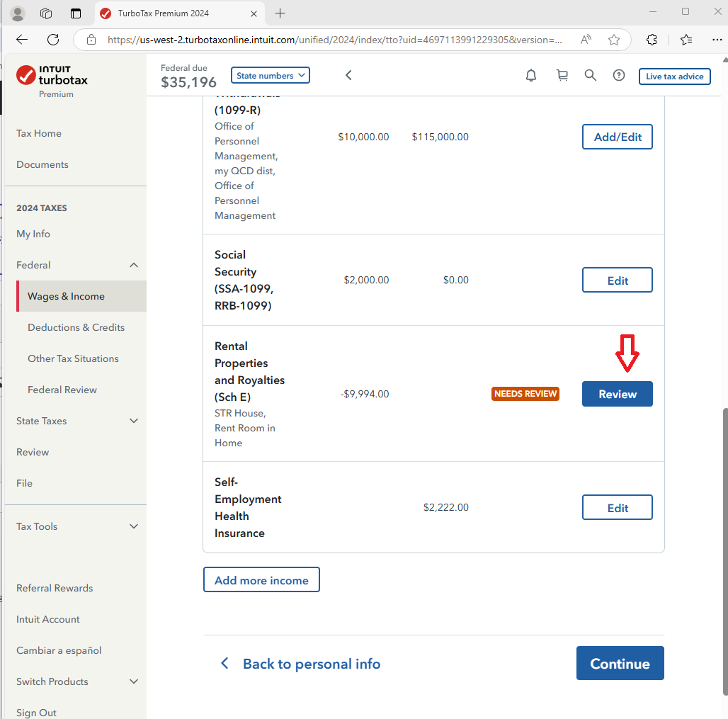Go to Deductions & Credits section
Viewport: 728px width, 719px height.
pos(76,327)
